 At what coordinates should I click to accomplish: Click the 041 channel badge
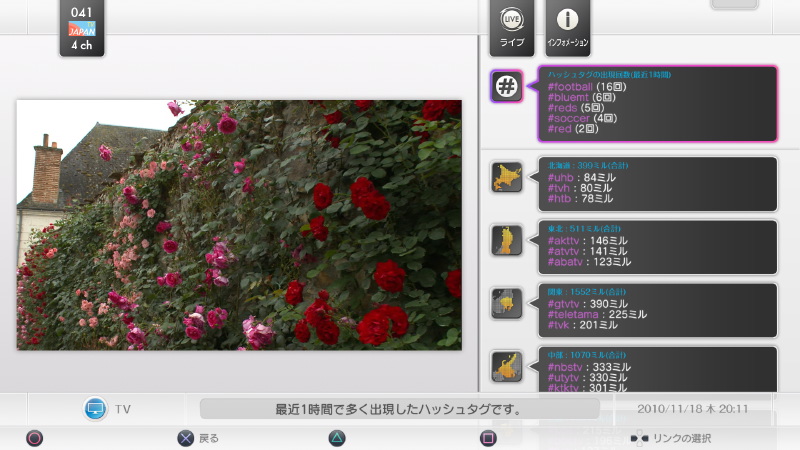[82, 28]
